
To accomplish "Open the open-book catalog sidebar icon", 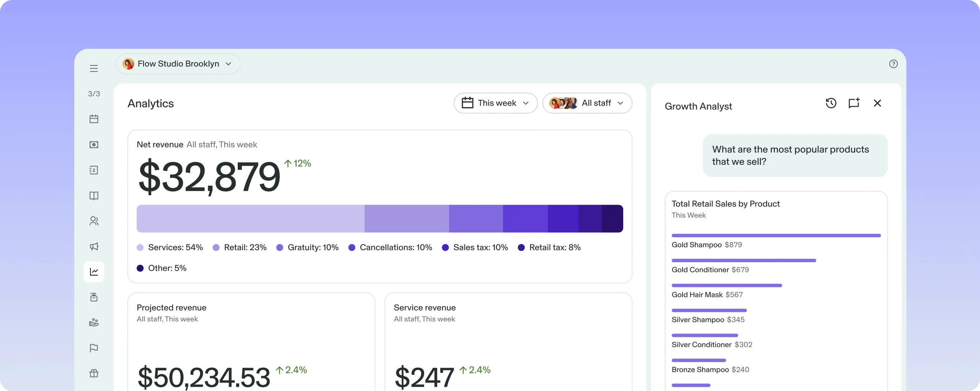I will coord(94,195).
